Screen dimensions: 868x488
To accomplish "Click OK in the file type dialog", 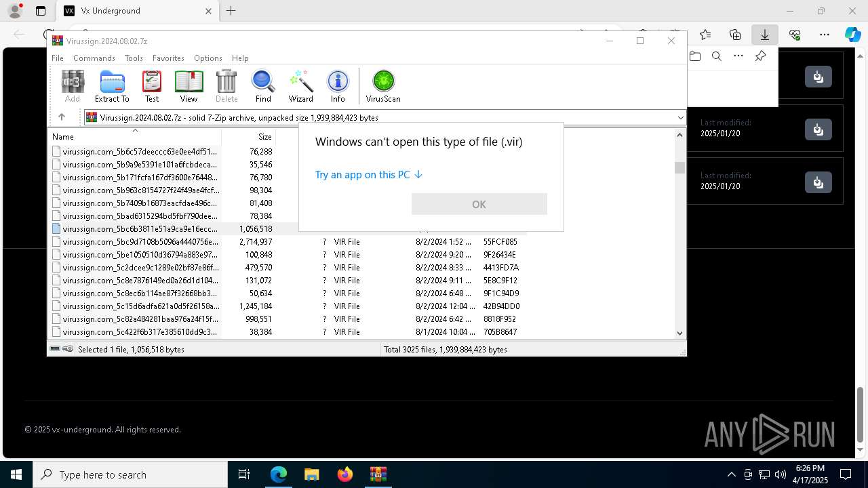I will (479, 204).
